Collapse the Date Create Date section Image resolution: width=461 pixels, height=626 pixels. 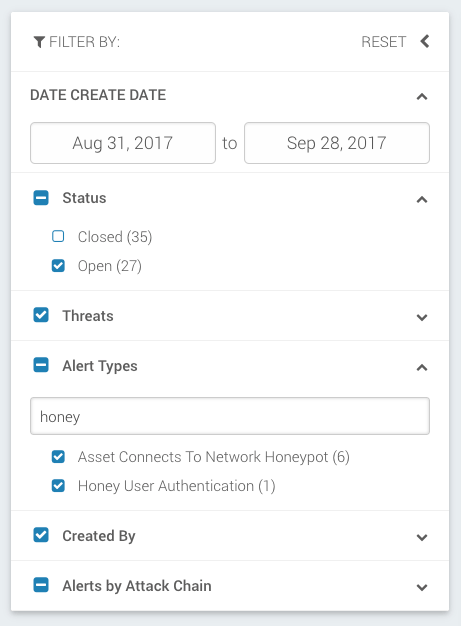tap(422, 97)
